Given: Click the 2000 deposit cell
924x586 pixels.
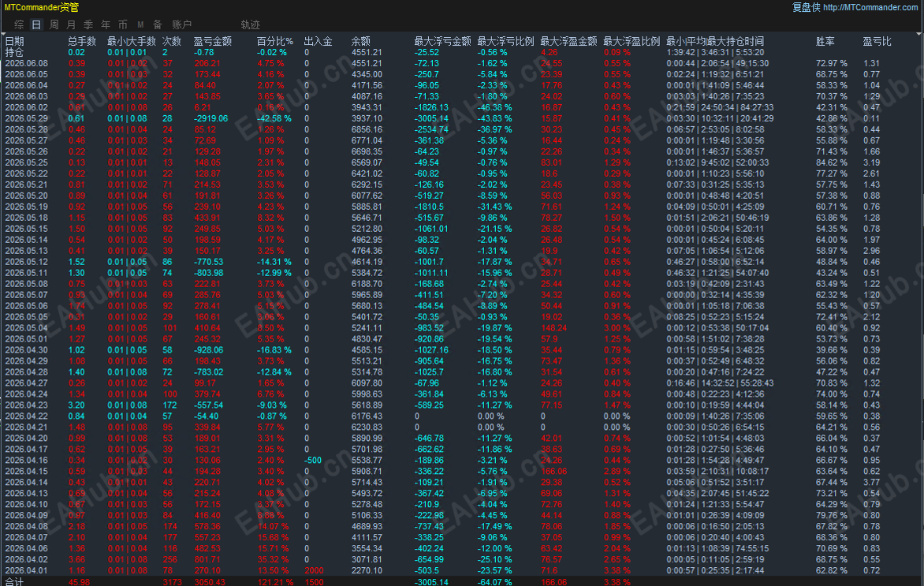Looking at the screenshot, I should tap(314, 571).
